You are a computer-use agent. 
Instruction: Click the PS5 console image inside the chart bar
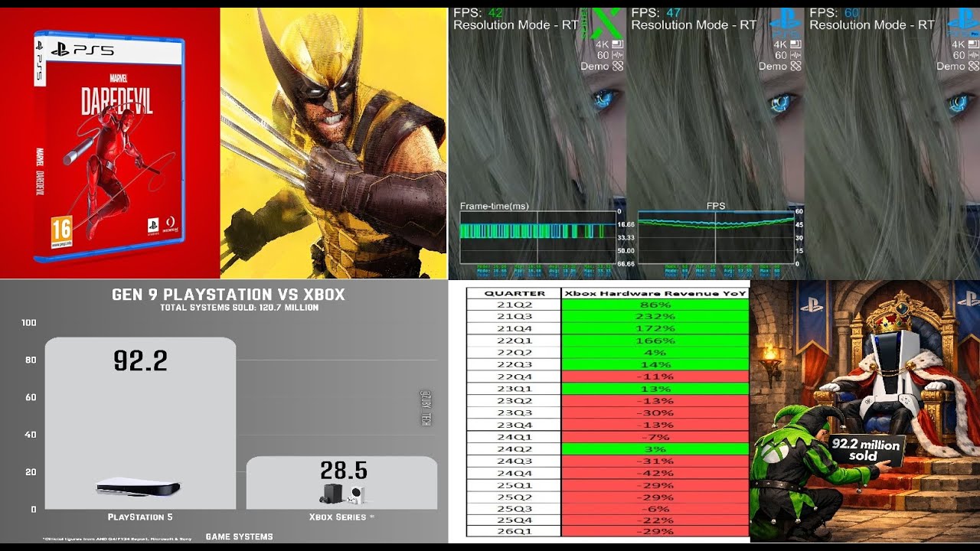[x=139, y=487]
